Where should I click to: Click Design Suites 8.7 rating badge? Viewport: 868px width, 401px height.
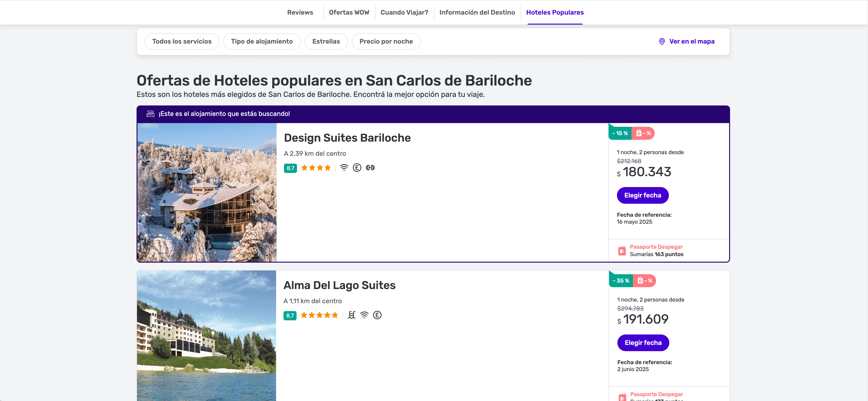click(290, 168)
